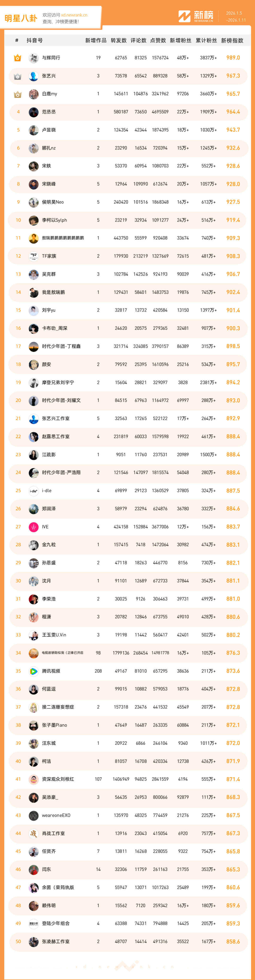Click the 范丞丞 profile avatar

(x=34, y=112)
